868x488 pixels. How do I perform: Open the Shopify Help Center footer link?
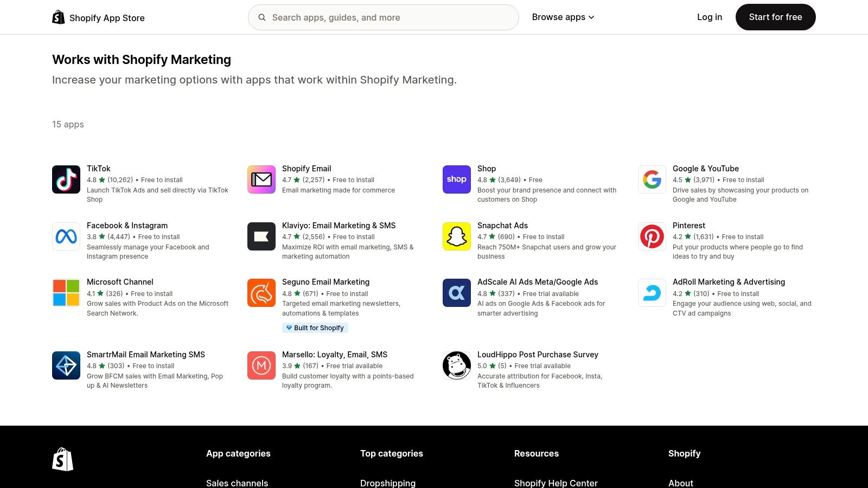pyautogui.click(x=556, y=483)
